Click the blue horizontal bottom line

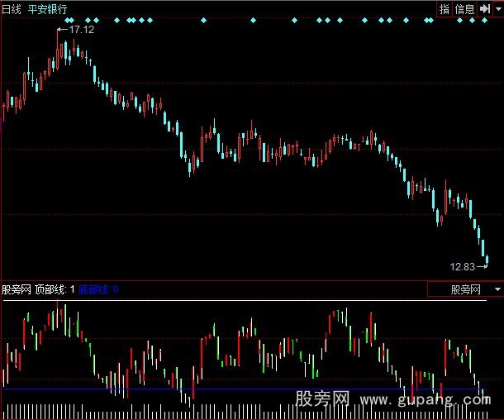(248, 389)
